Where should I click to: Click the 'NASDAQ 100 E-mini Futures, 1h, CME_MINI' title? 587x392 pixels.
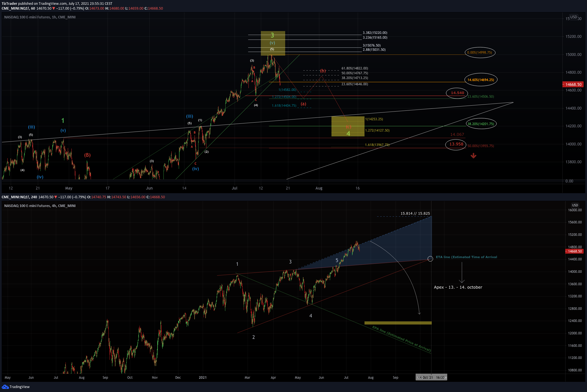[40, 17]
